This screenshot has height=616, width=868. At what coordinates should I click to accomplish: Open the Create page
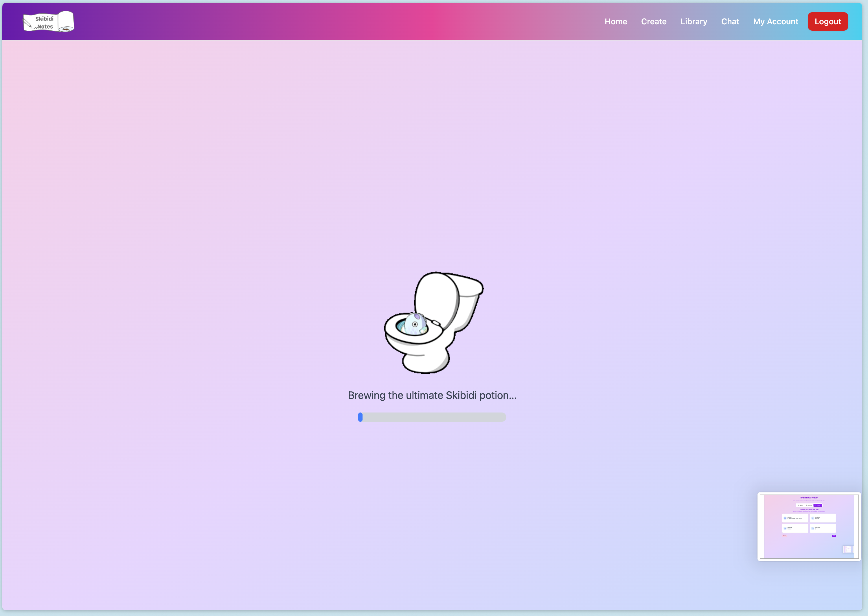point(654,22)
